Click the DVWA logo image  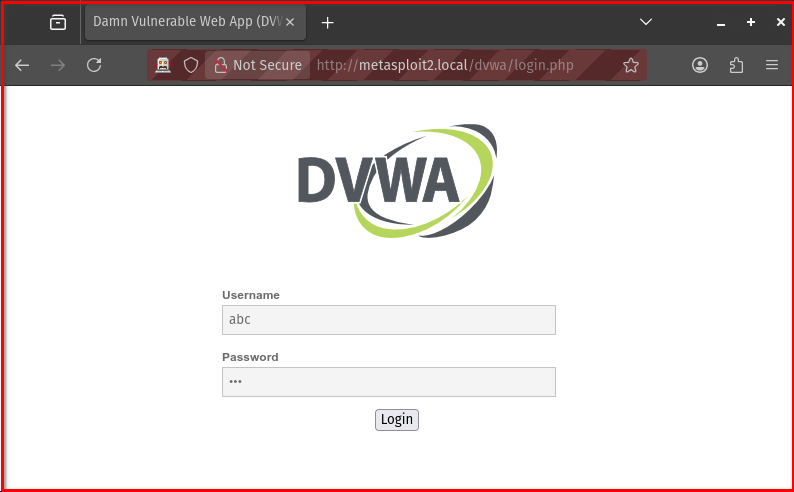(x=398, y=181)
